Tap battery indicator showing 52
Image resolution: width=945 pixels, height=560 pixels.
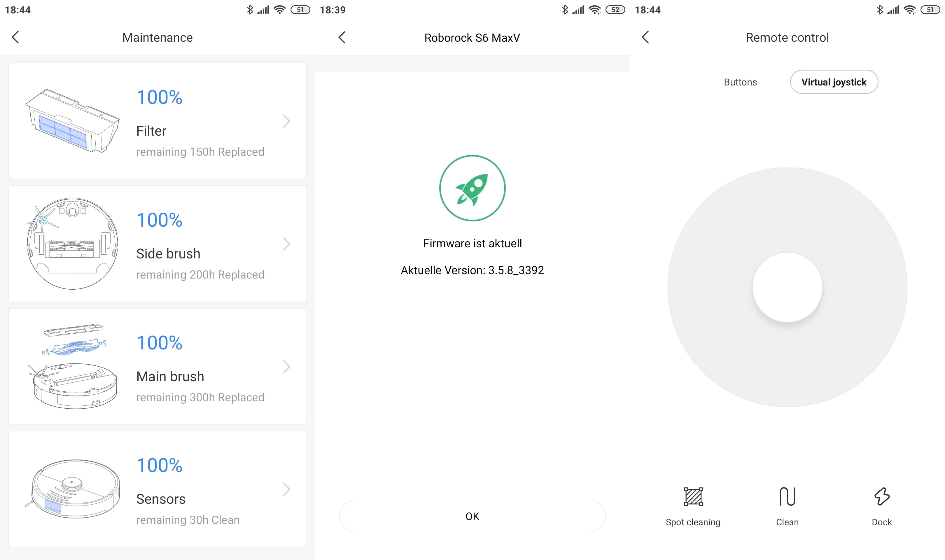click(x=615, y=10)
